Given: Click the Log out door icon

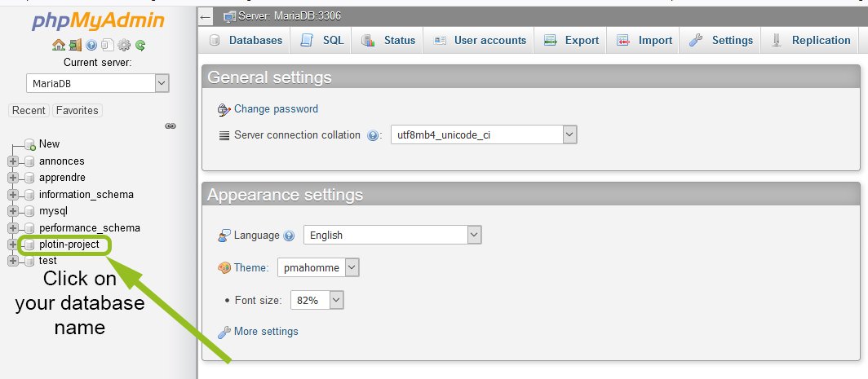Looking at the screenshot, I should 74,46.
